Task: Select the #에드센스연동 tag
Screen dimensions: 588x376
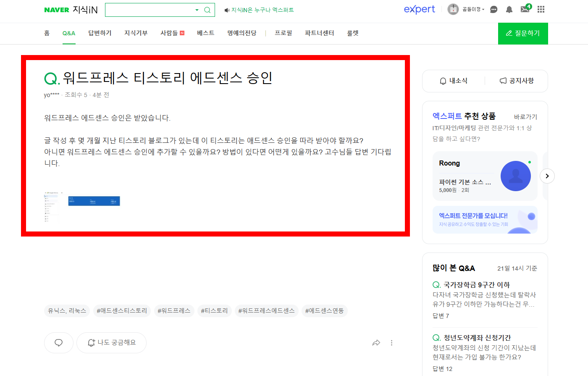Action: (324, 311)
